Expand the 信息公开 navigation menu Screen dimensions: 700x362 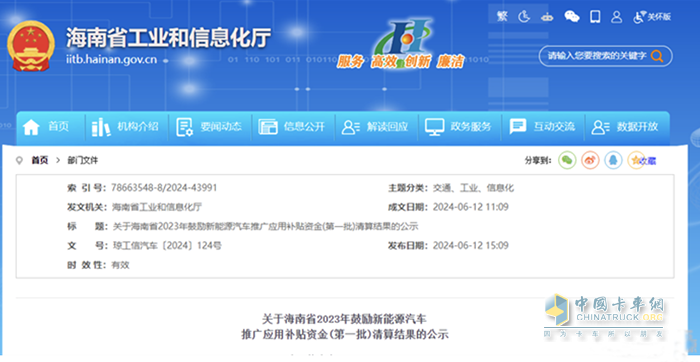click(x=292, y=127)
